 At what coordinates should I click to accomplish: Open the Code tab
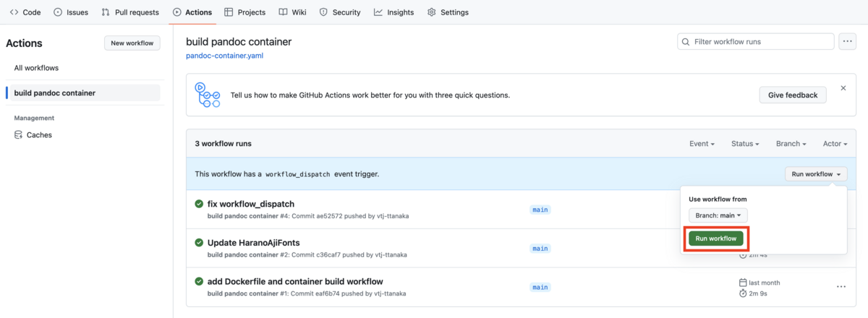tap(25, 12)
